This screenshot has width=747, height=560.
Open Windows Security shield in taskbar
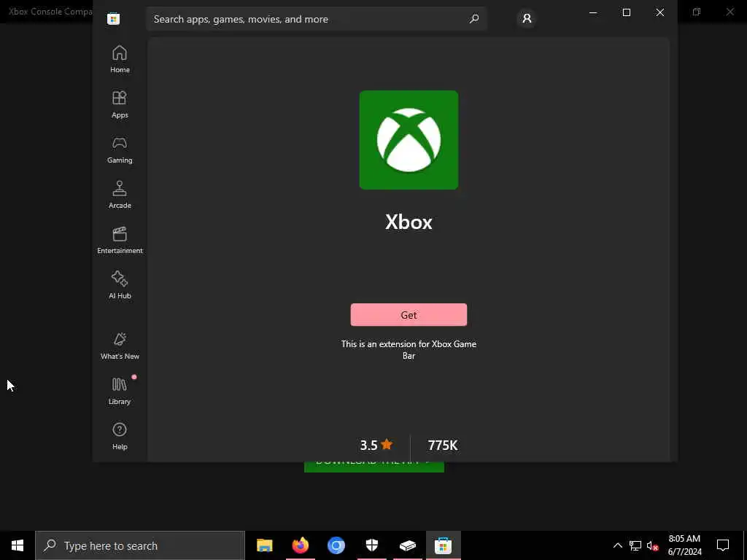click(371, 545)
